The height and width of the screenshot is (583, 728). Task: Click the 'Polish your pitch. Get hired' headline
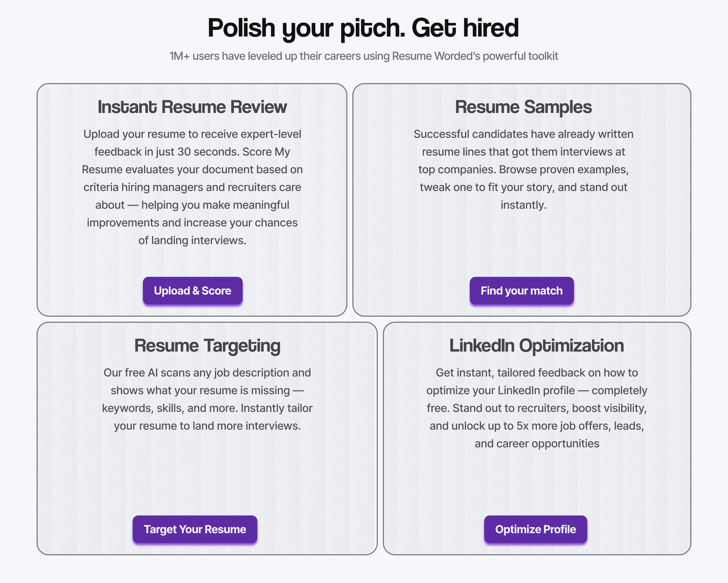pyautogui.click(x=363, y=28)
